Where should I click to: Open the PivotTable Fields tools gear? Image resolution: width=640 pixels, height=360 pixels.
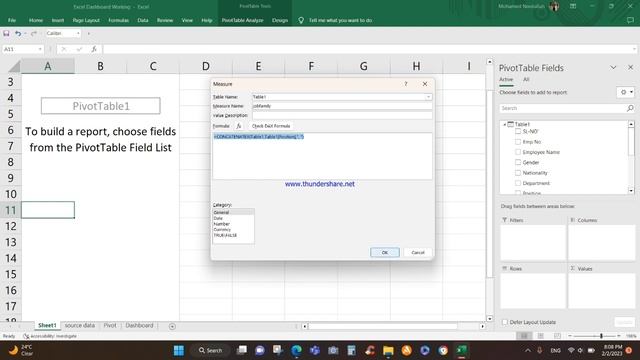coord(625,92)
